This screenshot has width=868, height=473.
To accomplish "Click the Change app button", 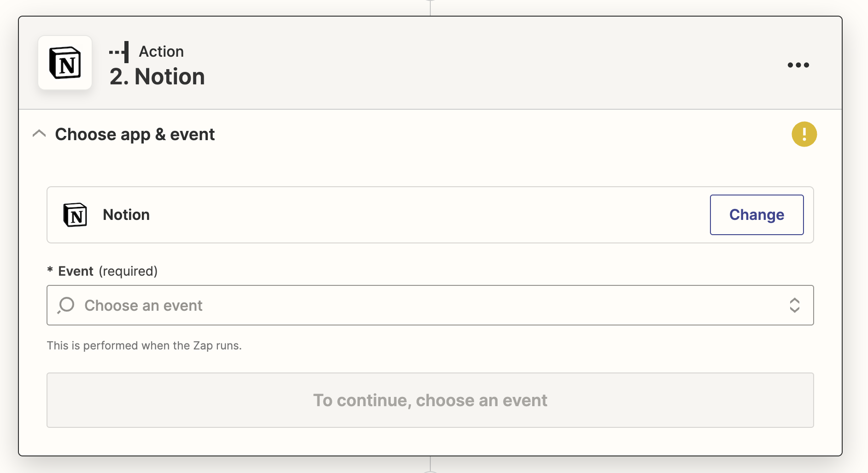I will (x=757, y=215).
